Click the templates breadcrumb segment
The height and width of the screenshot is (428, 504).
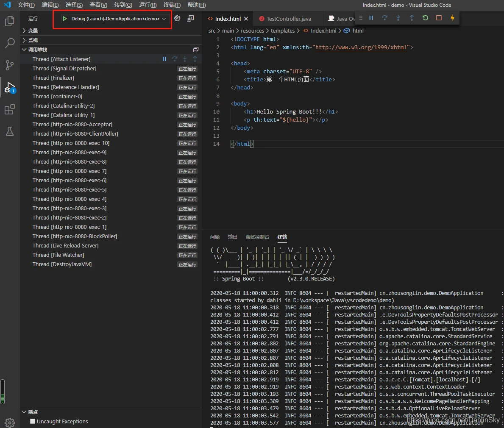(x=283, y=31)
